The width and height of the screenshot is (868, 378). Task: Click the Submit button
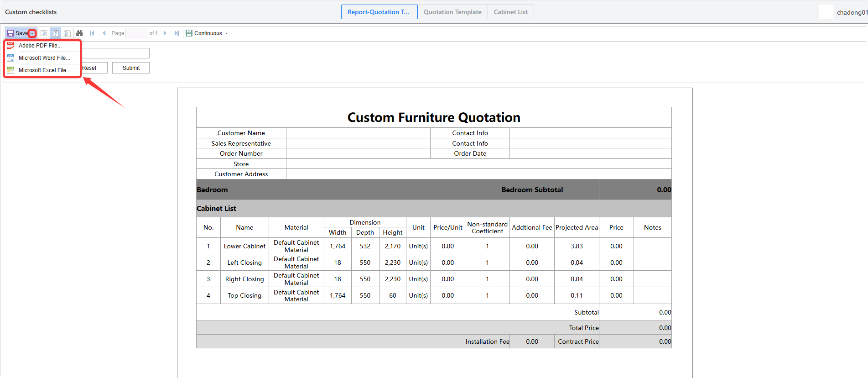[x=131, y=68]
